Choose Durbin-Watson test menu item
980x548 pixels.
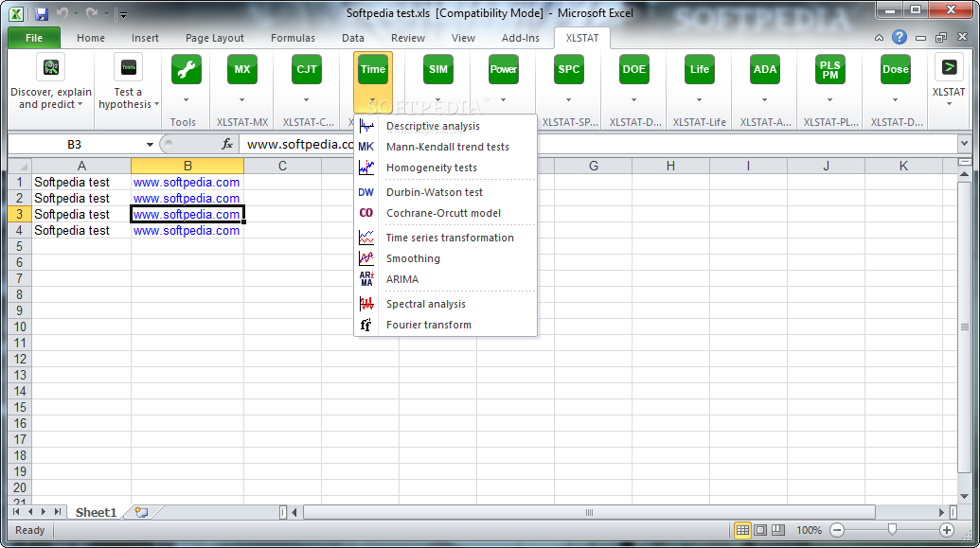446,192
